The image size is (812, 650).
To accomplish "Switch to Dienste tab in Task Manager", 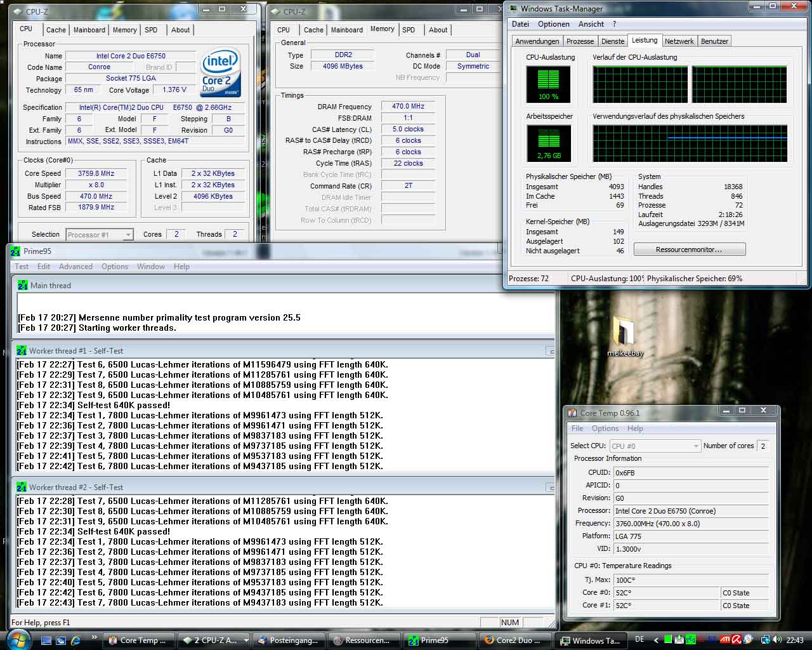I will 613,41.
